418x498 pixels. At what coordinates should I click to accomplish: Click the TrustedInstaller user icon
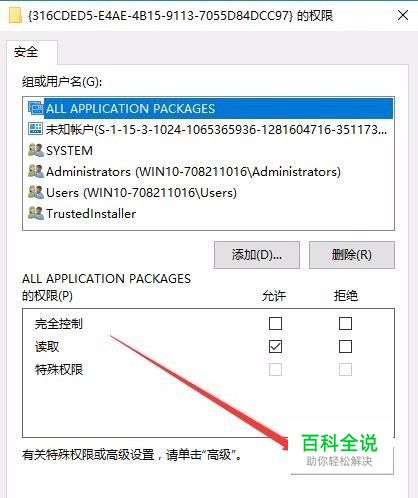[x=35, y=213]
